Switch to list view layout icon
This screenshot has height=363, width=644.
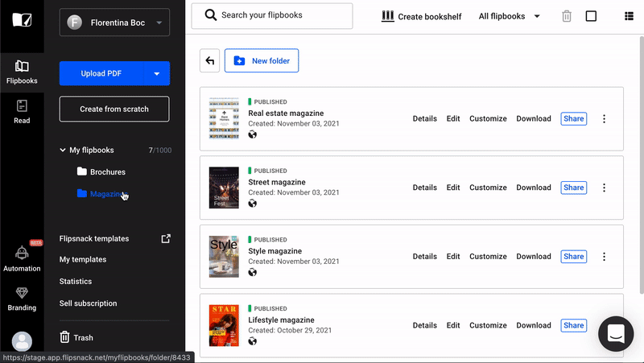(629, 16)
